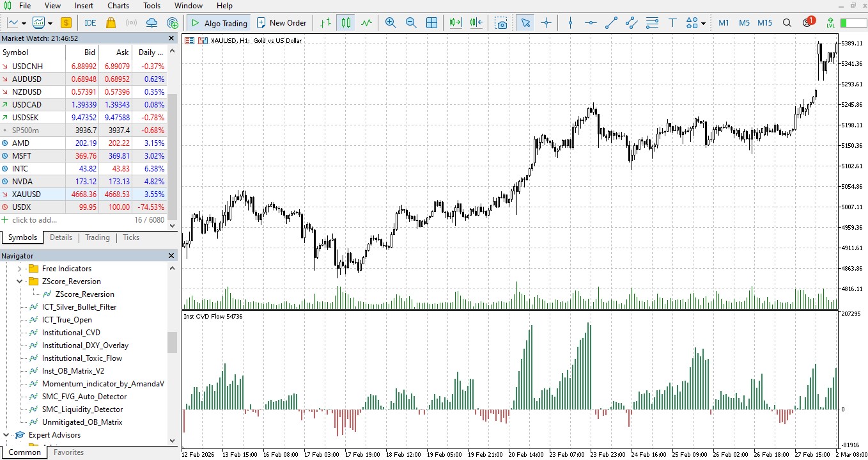The image size is (868, 460).
Task: Switch to the Trading tab in Market Watch
Action: (97, 237)
